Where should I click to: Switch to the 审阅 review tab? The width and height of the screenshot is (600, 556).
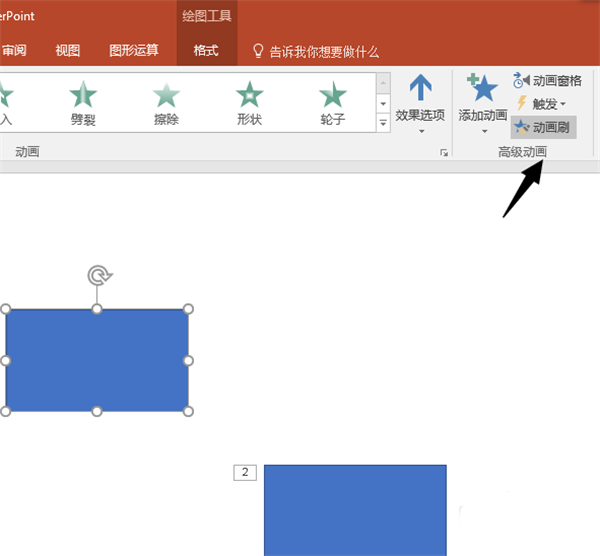[x=14, y=51]
